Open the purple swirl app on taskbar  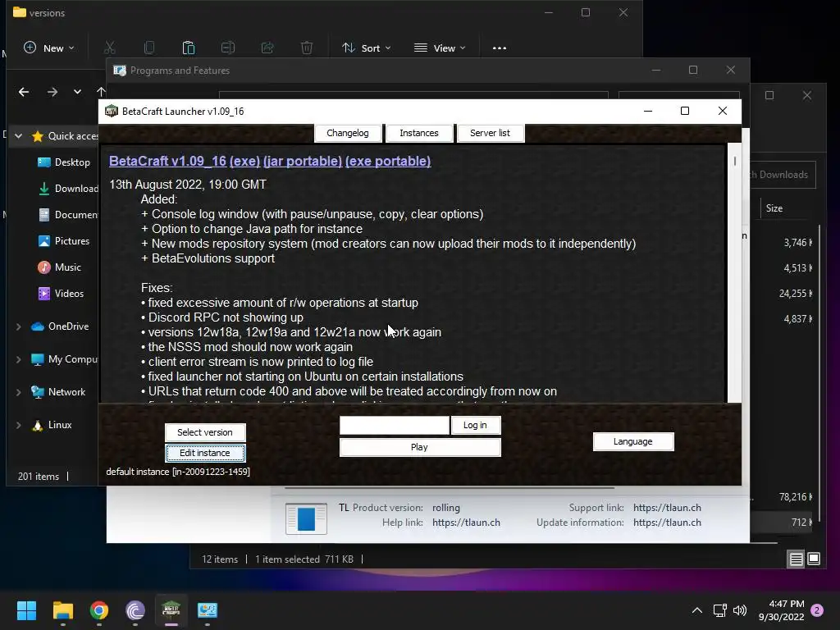pos(135,610)
